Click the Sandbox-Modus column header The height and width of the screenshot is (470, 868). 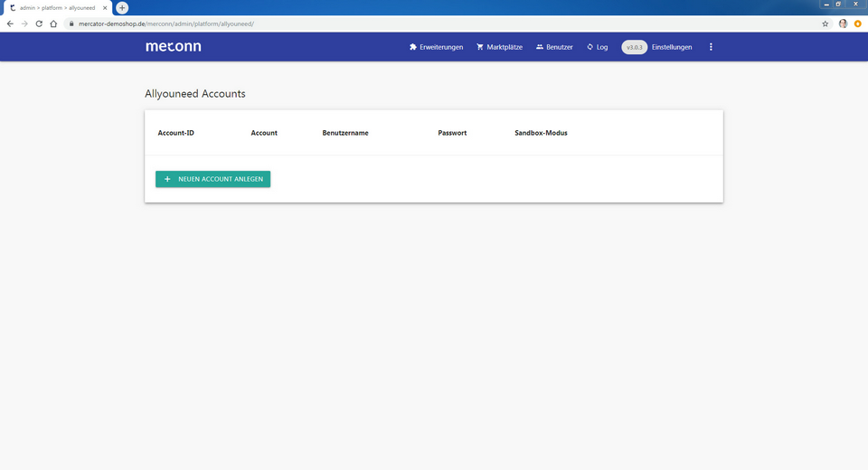tap(541, 133)
